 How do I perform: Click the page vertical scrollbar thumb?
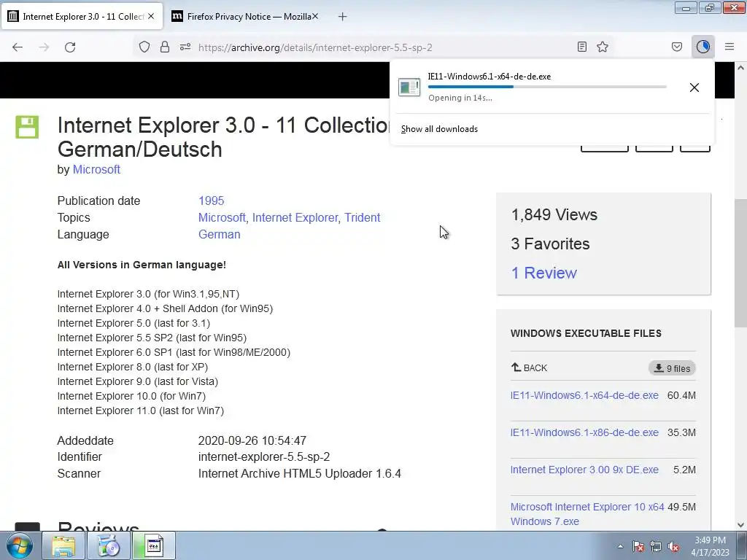click(x=740, y=262)
